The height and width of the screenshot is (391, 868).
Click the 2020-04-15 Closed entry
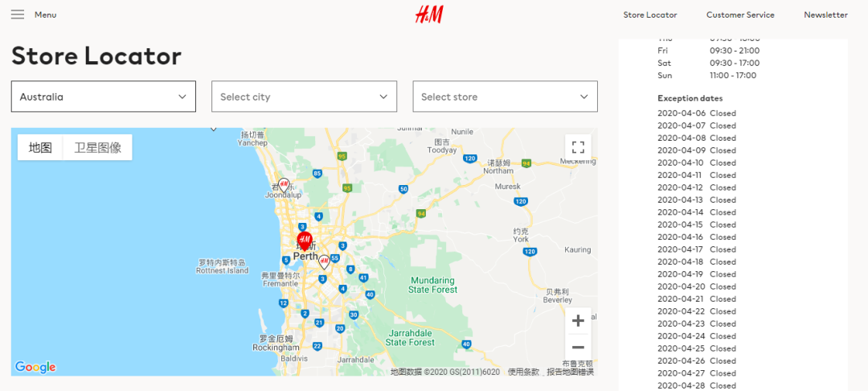696,224
